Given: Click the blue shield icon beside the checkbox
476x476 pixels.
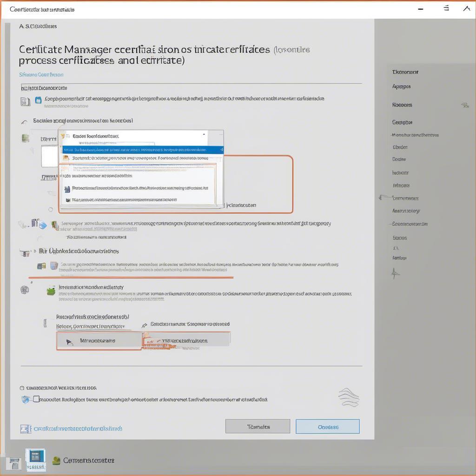Looking at the screenshot, I should click(25, 399).
